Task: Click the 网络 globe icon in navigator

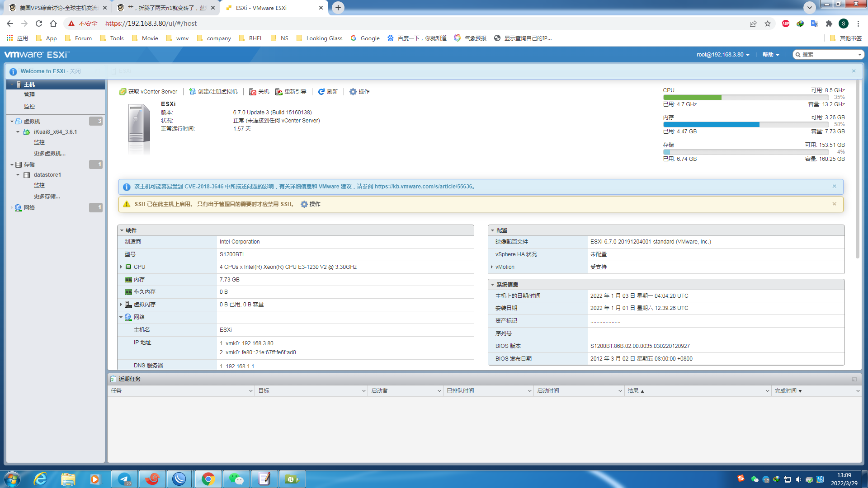Action: click(x=18, y=208)
